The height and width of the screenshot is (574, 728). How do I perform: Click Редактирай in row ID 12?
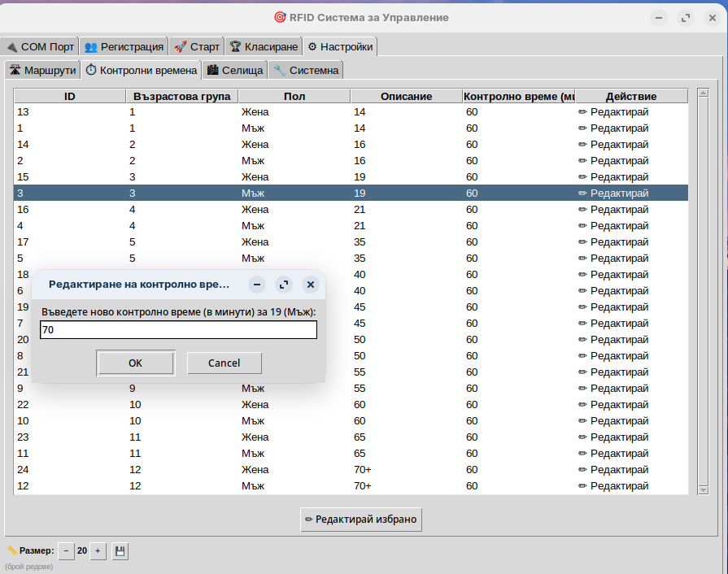click(613, 486)
